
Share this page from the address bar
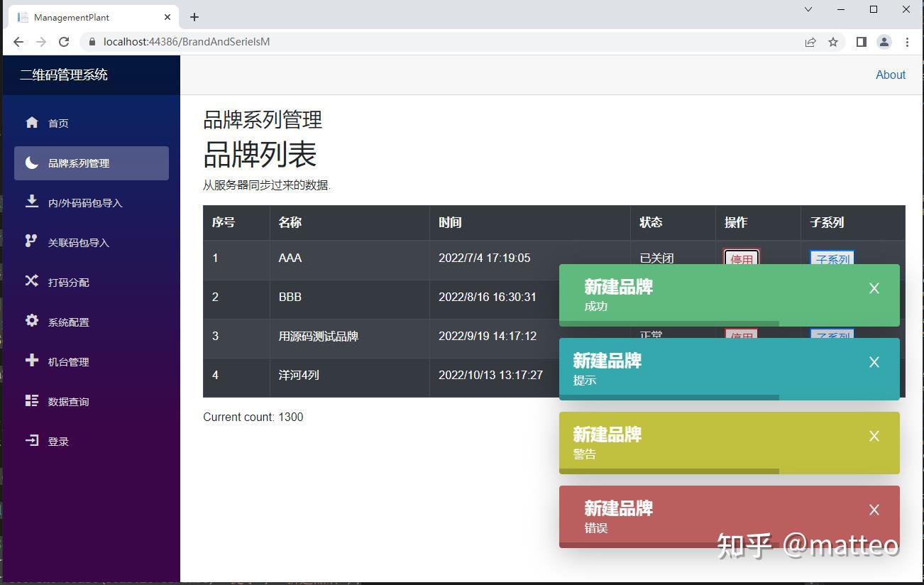coord(810,42)
